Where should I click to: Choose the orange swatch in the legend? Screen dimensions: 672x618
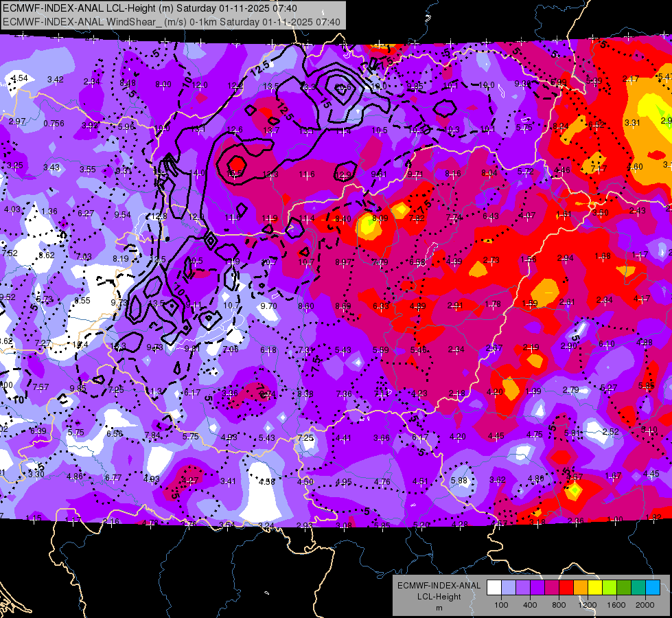pyautogui.click(x=581, y=588)
